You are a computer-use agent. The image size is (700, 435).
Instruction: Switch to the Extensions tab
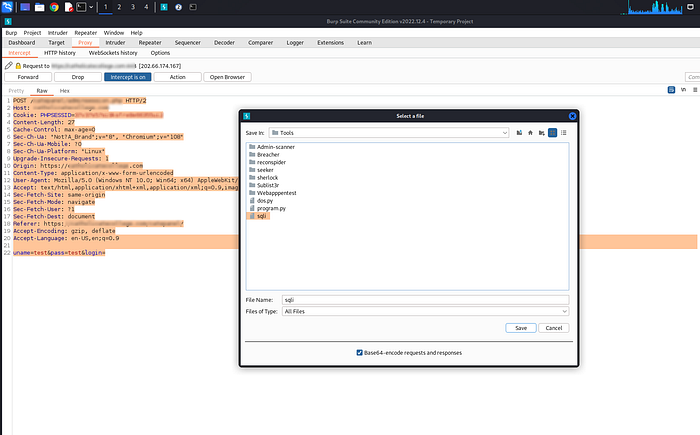click(x=330, y=42)
